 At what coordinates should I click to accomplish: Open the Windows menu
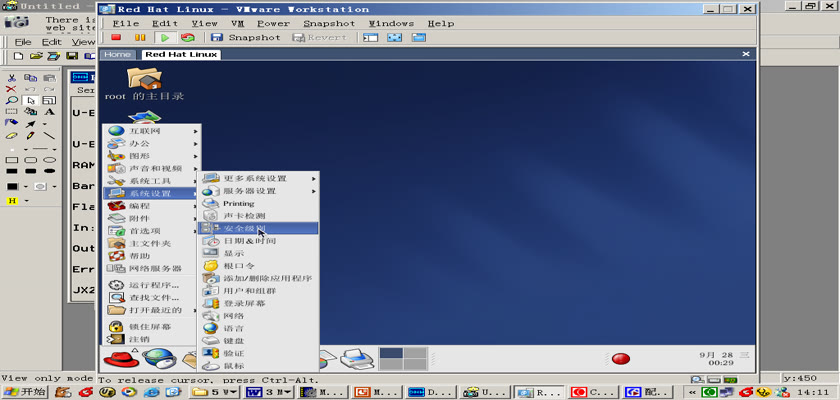pyautogui.click(x=391, y=24)
